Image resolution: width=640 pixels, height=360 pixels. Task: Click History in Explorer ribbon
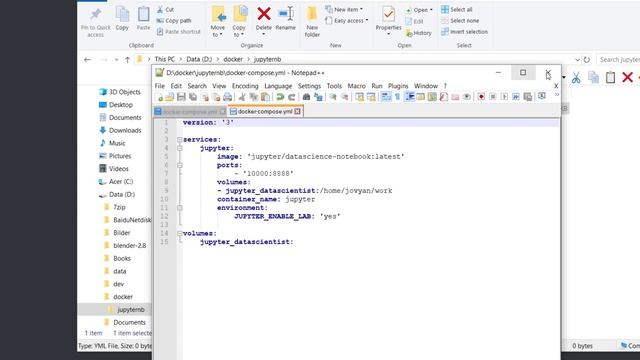(418, 33)
